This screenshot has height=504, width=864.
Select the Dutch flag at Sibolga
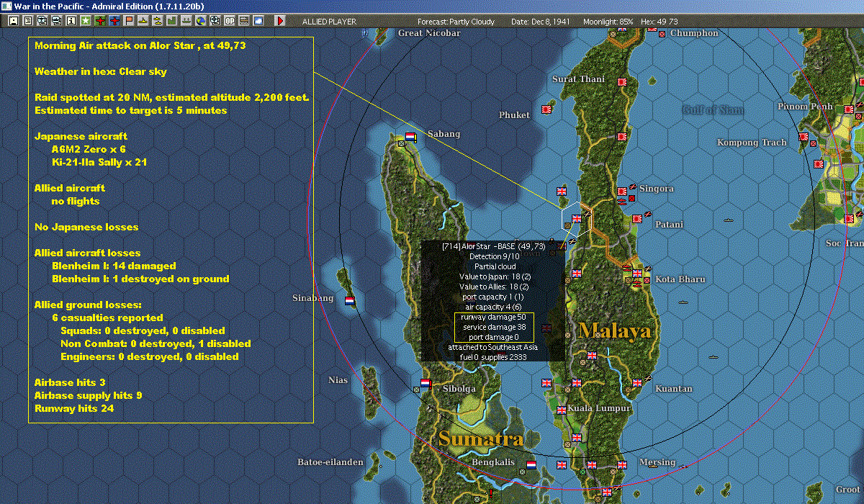[426, 383]
